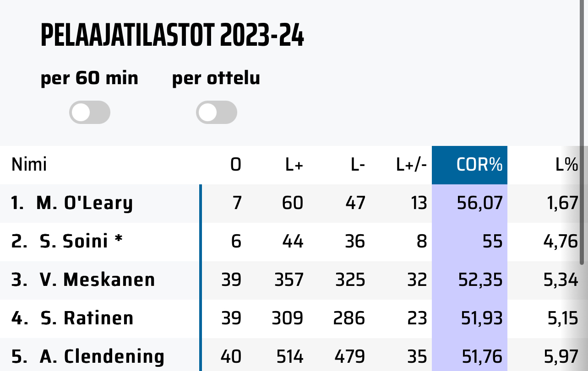Viewport: 588px width, 371px height.
Task: Toggle the per 60 min switch
Action: point(90,113)
